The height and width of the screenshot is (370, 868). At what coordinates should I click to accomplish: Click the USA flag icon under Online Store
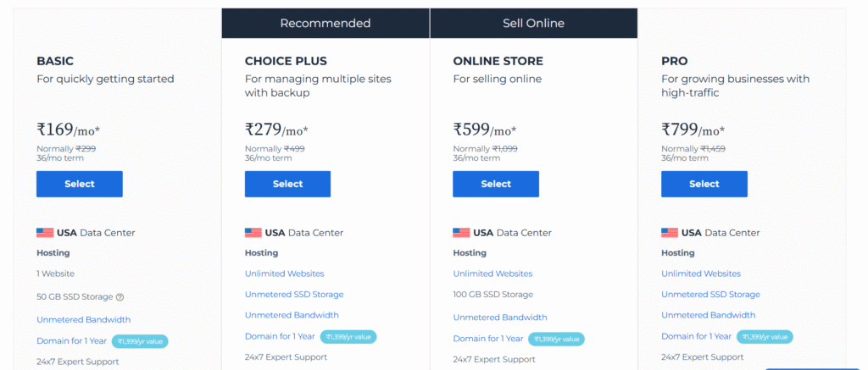click(461, 233)
